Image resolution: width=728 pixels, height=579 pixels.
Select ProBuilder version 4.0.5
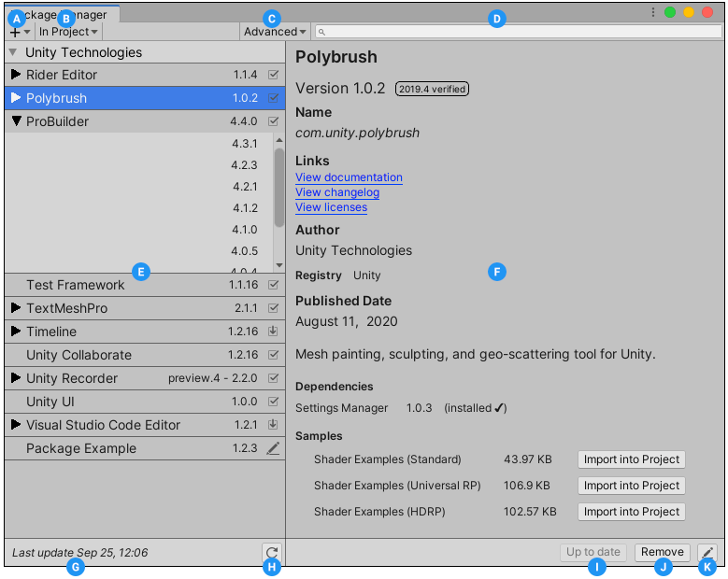click(245, 251)
